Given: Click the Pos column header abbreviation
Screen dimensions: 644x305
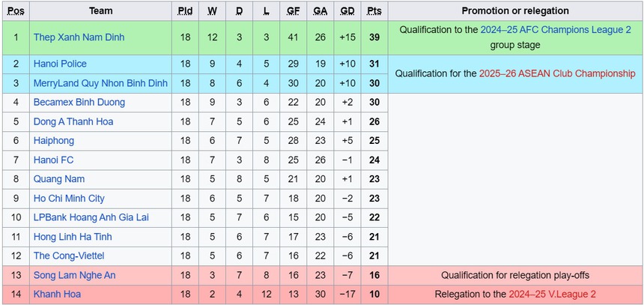Looking at the screenshot, I should click(16, 11).
